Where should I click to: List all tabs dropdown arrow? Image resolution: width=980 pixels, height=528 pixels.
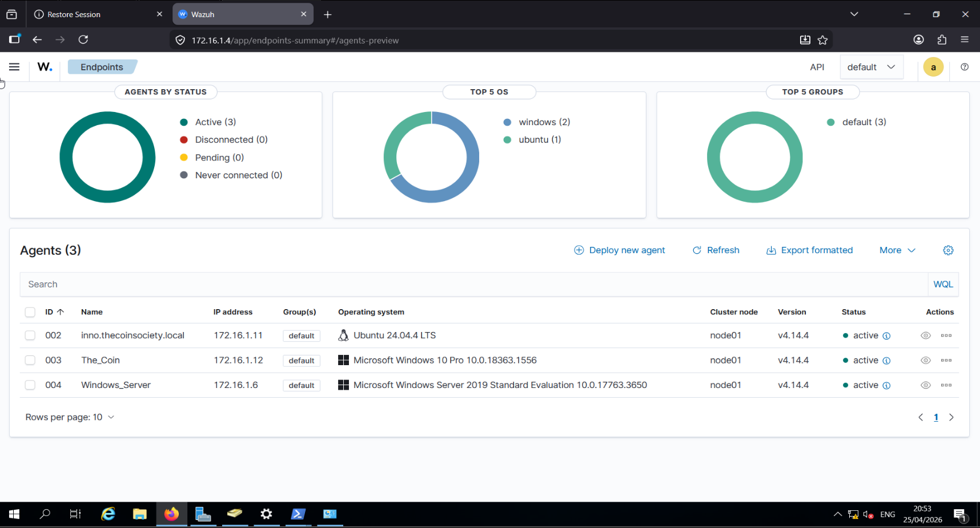pos(854,14)
